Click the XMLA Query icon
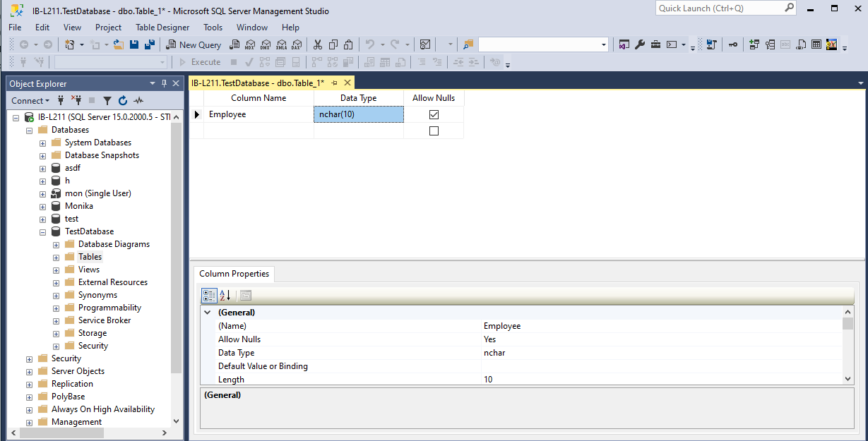 [281, 44]
